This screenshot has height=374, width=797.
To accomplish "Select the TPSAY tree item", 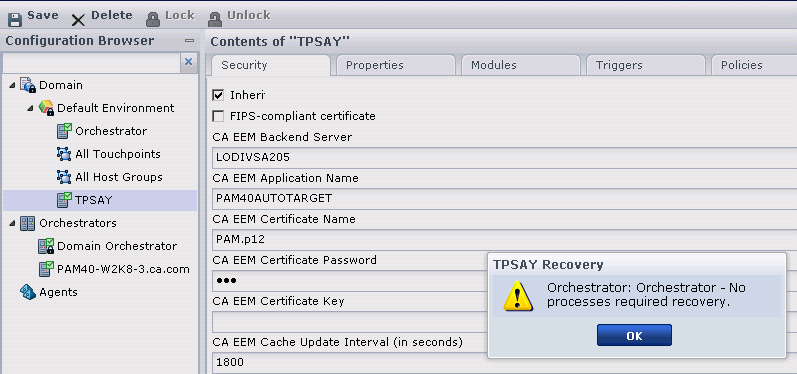I will (94, 200).
